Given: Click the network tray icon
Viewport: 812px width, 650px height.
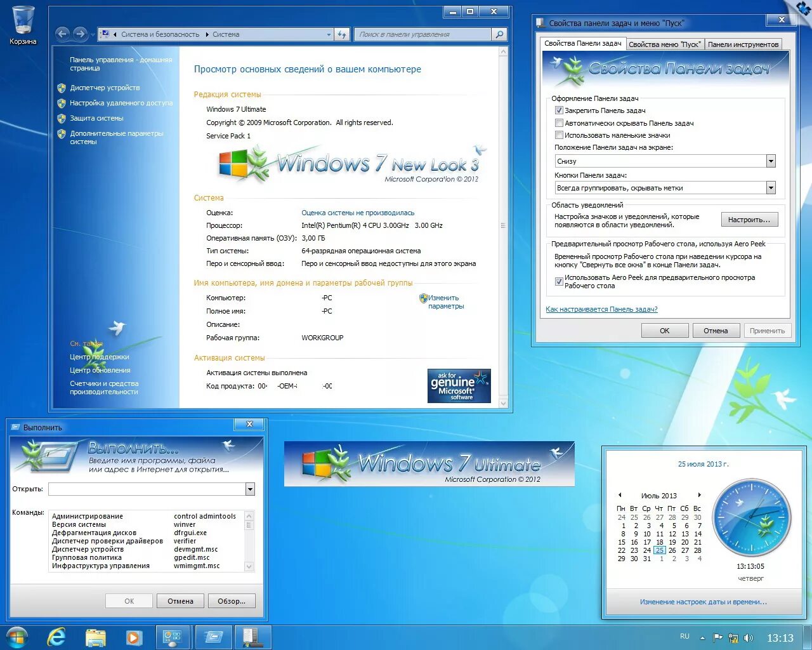Looking at the screenshot, I should 733,638.
